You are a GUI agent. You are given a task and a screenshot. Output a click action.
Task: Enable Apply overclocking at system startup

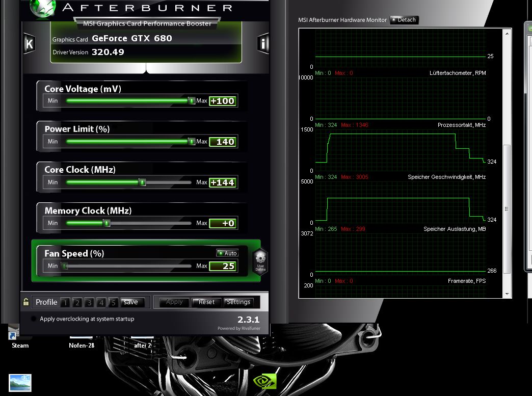click(x=33, y=319)
